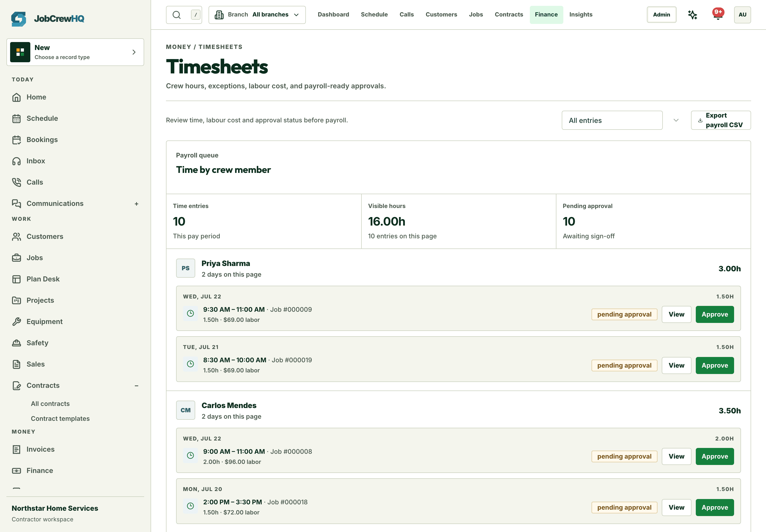766x532 pixels.
Task: Click the Carlos Mendes name heading
Action: click(x=229, y=405)
